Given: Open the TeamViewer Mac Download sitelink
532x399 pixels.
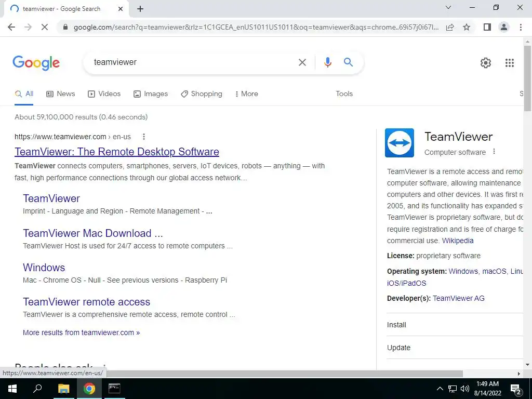Looking at the screenshot, I should (x=93, y=233).
